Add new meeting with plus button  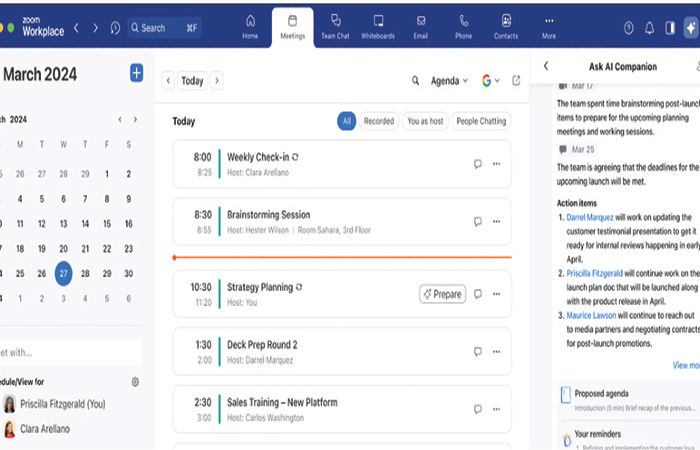pos(137,73)
